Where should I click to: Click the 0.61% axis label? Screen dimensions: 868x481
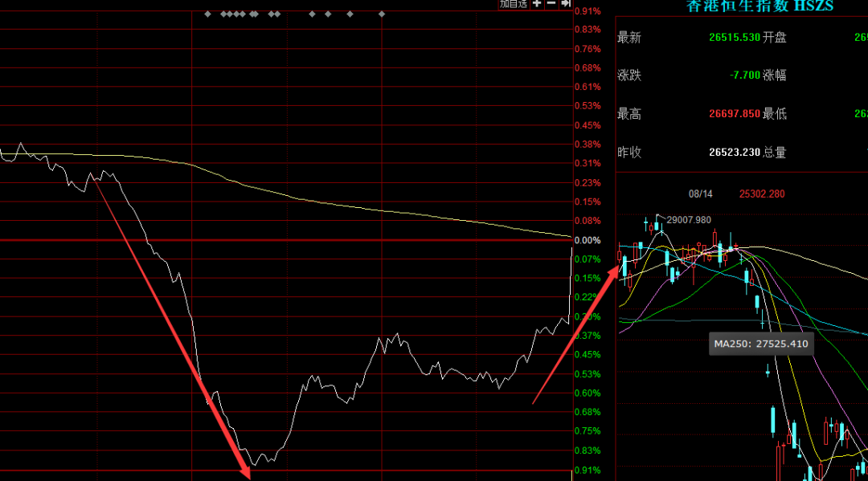588,87
